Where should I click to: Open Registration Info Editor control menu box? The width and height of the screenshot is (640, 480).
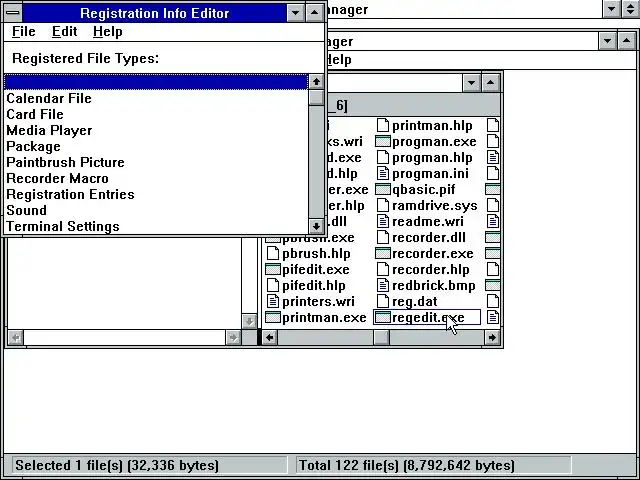tap(13, 13)
